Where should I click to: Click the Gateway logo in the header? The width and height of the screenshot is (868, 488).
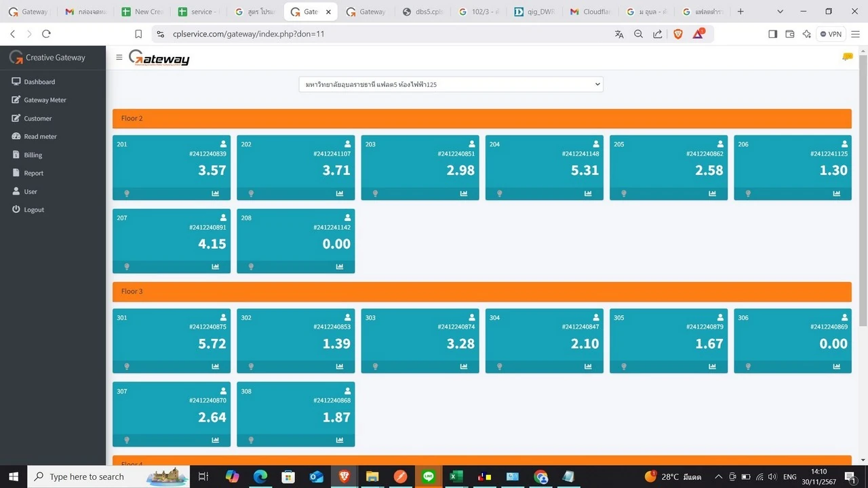click(x=159, y=58)
